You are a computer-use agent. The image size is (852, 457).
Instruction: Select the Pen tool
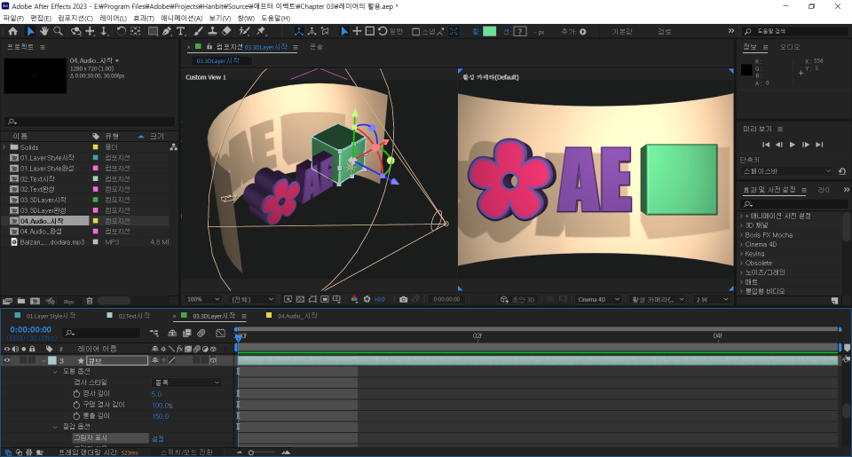167,32
